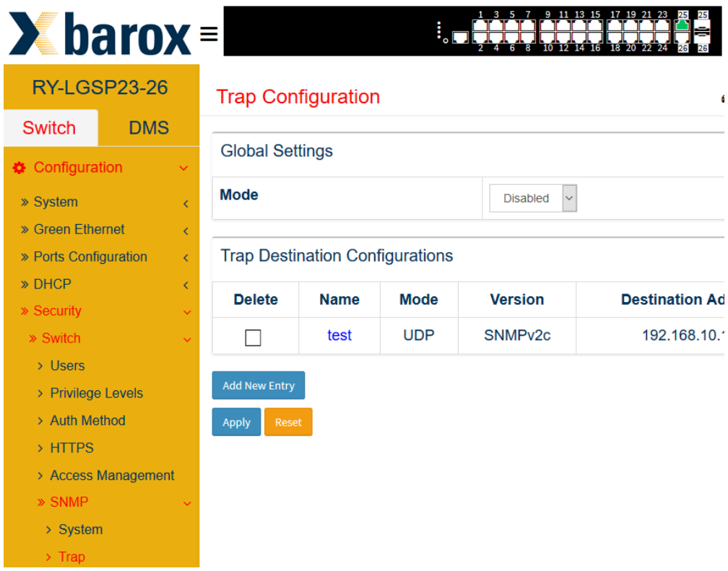Click the barox logo
This screenshot has width=728, height=571.
coord(100,33)
